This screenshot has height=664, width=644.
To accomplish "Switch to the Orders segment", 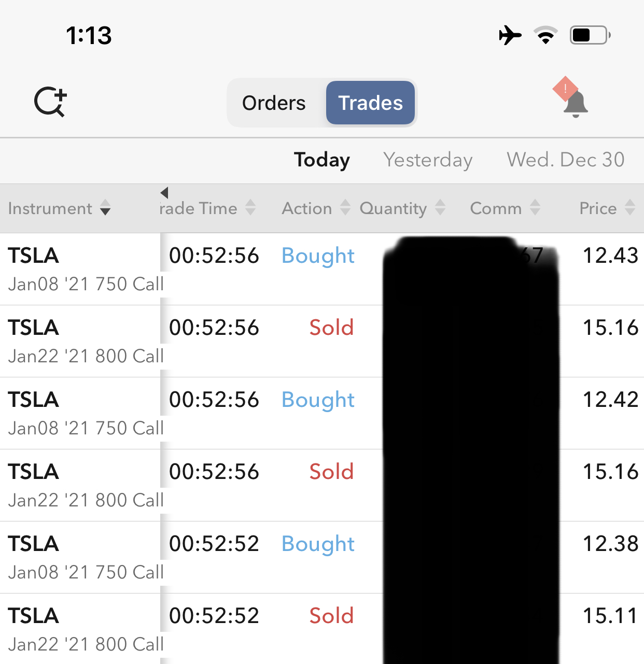I will pos(274,103).
